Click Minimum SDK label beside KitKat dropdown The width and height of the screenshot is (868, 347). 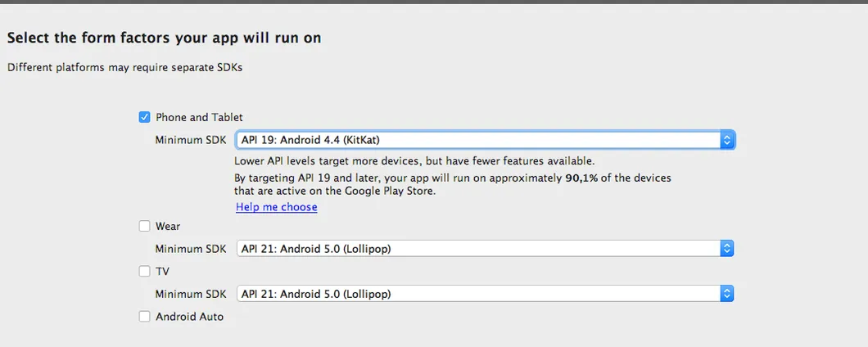click(191, 140)
